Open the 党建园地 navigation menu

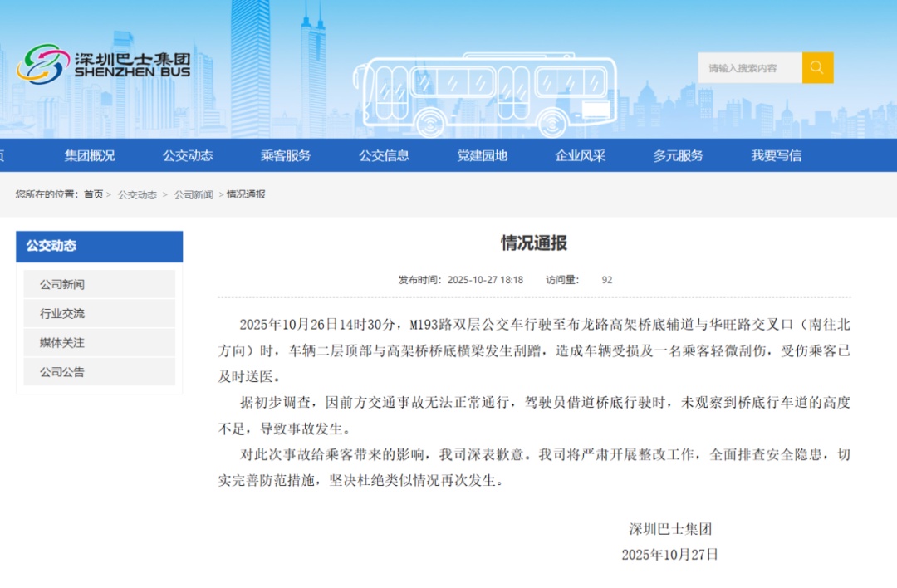coord(481,155)
